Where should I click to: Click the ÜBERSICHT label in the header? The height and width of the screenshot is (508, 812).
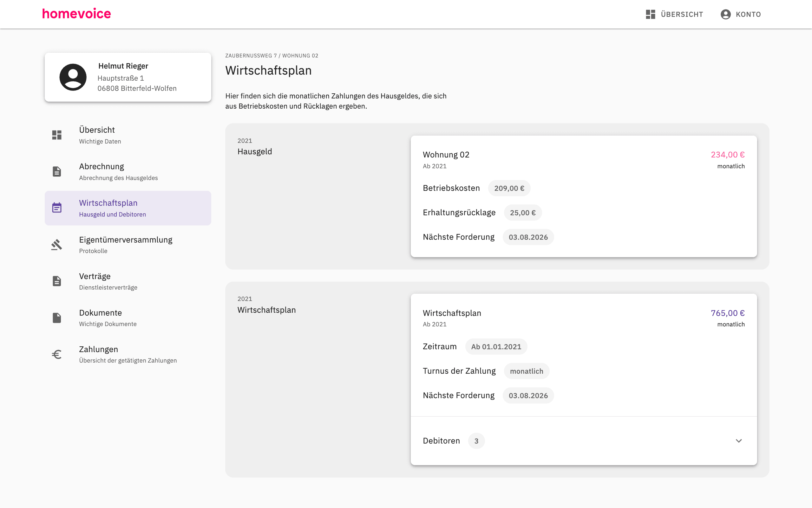[682, 15]
